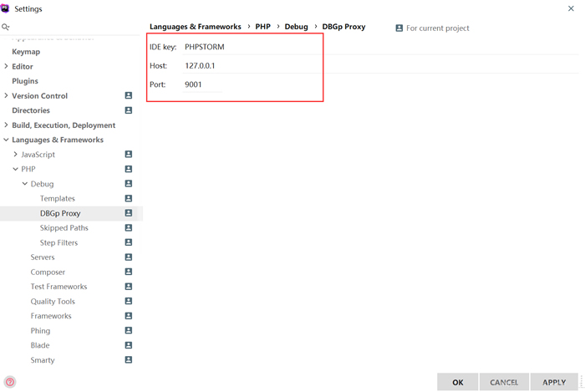Viewport: 585px width, 392px height.
Task: Click the project icon beside Skipped Paths
Action: click(x=129, y=227)
